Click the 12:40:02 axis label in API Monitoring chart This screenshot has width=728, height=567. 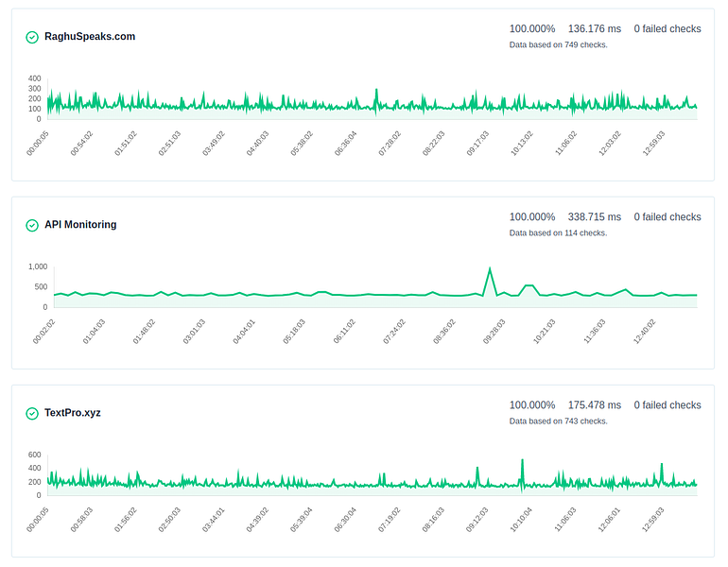coord(645,332)
